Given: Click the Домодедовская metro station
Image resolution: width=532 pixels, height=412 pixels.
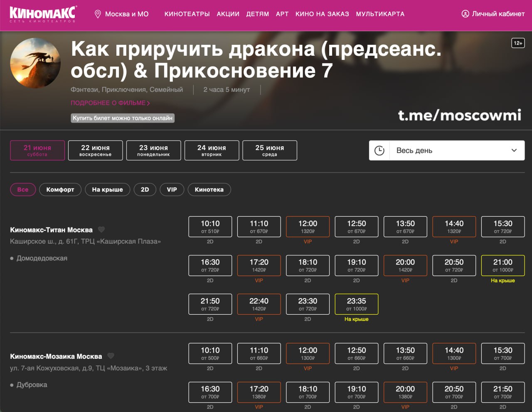Looking at the screenshot, I should [x=42, y=258].
